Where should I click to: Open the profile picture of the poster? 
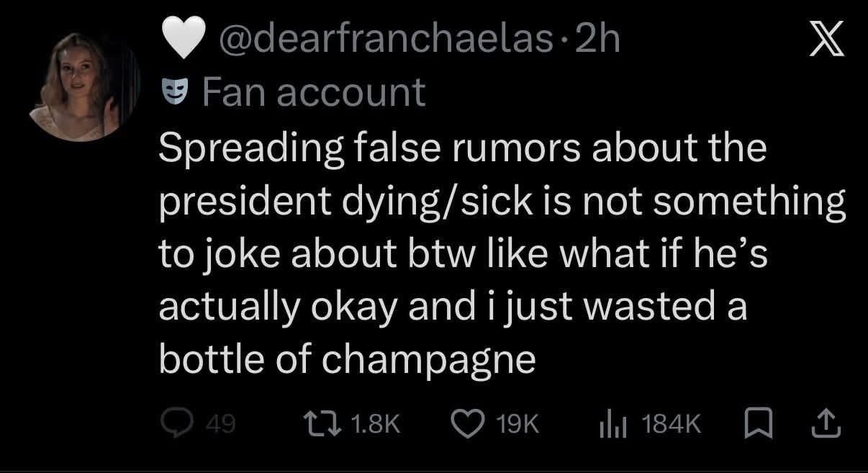click(85, 86)
